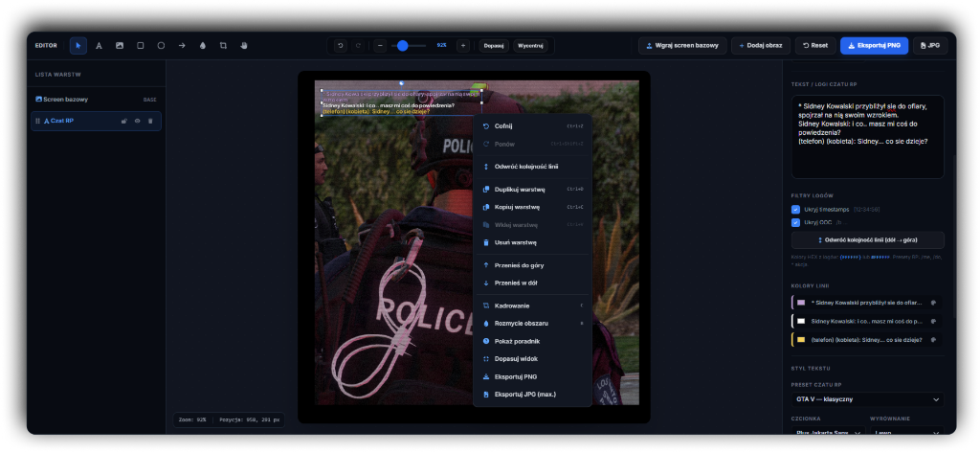Select the rectangle shape tool
Viewport: 980px width, 453px height.
click(140, 46)
